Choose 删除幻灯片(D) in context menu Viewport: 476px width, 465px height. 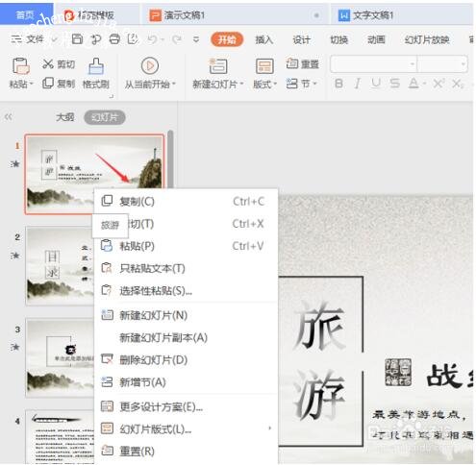click(186, 360)
